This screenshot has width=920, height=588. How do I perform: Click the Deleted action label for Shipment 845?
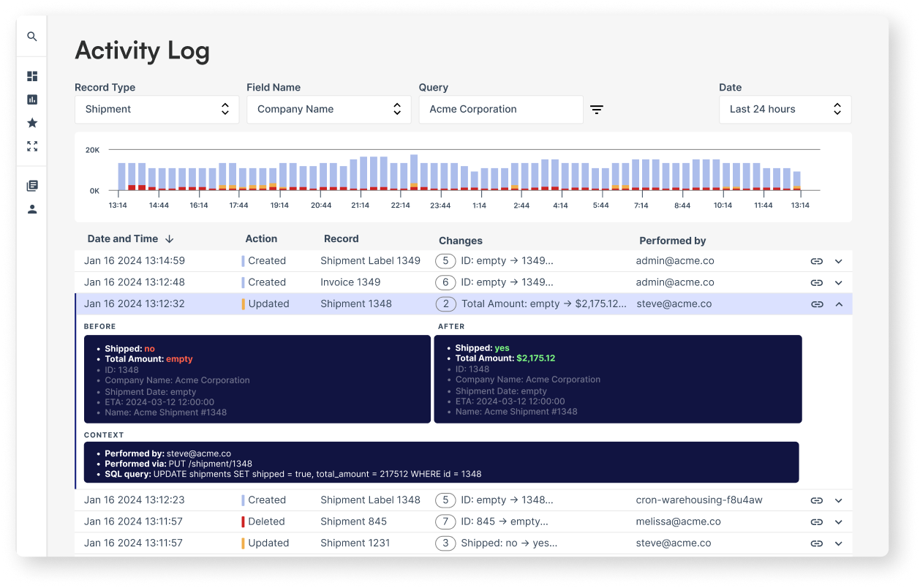[266, 521]
